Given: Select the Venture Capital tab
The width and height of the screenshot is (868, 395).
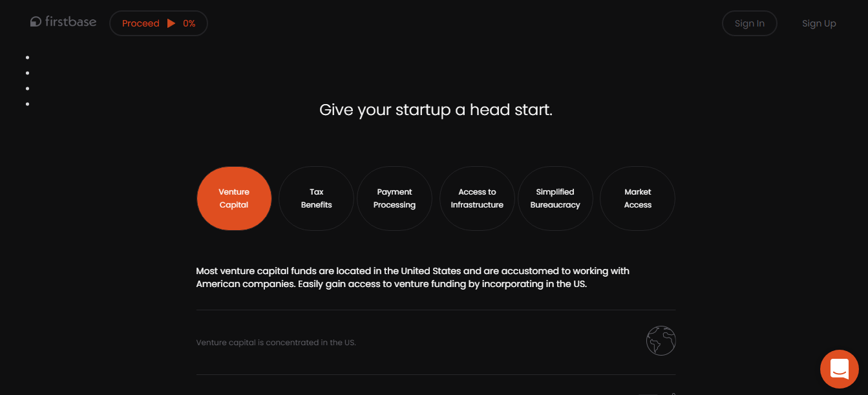Looking at the screenshot, I should tap(234, 198).
